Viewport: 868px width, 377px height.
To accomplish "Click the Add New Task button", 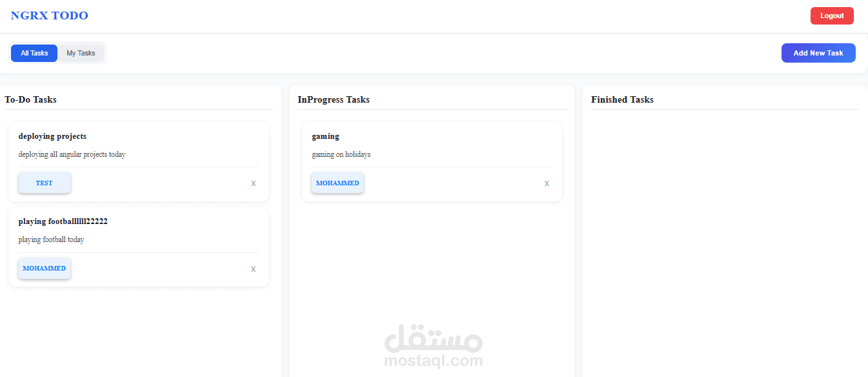I will [x=818, y=53].
